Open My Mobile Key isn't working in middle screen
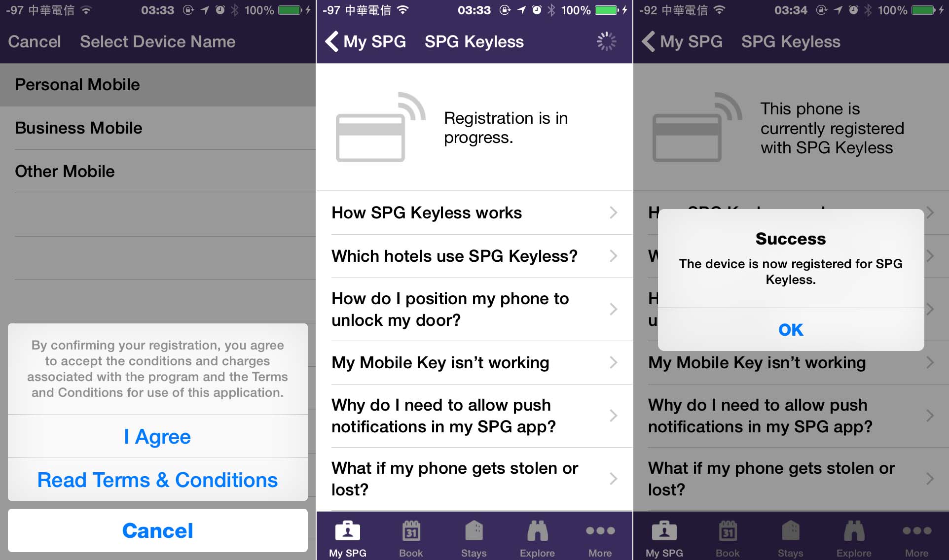This screenshot has width=949, height=560. [x=474, y=363]
